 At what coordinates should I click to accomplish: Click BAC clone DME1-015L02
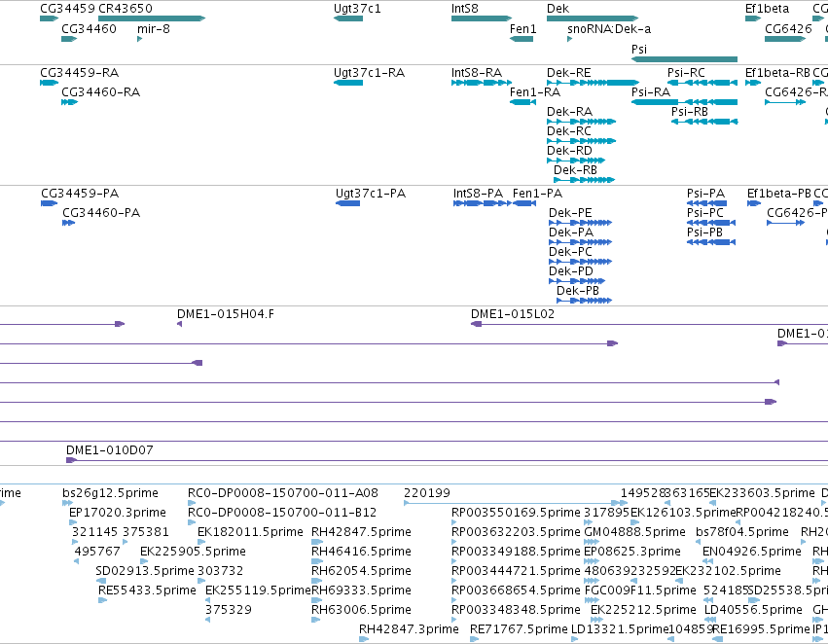(x=650, y=324)
